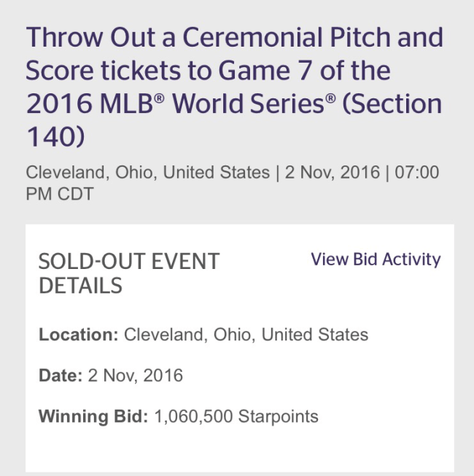Click the date in the gray subtitle line
The image size is (474, 476).
[331, 173]
